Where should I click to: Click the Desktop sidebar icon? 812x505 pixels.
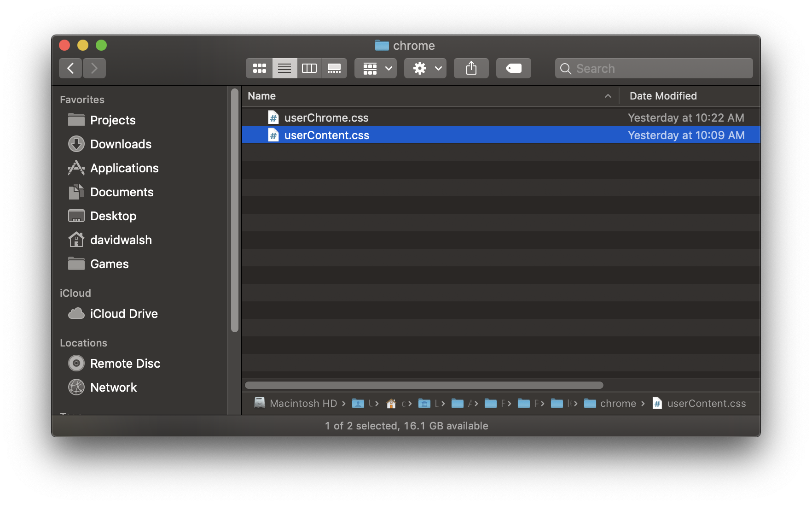(x=76, y=216)
